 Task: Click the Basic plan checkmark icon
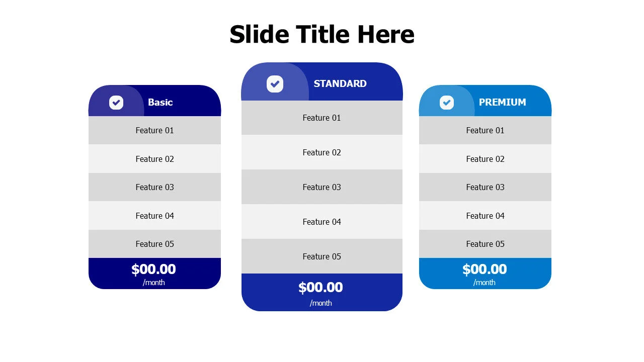pyautogui.click(x=116, y=103)
